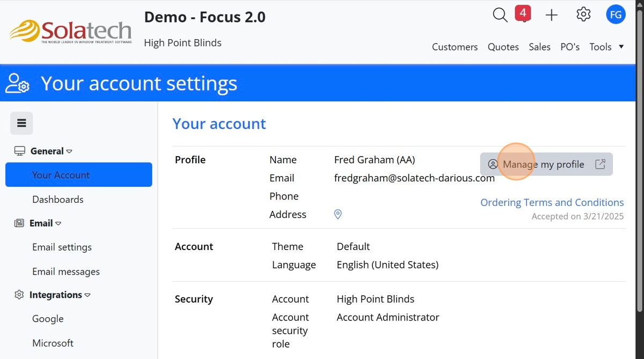Viewport: 644px width, 359px height.
Task: Click the Solatech logo
Action: 71,32
